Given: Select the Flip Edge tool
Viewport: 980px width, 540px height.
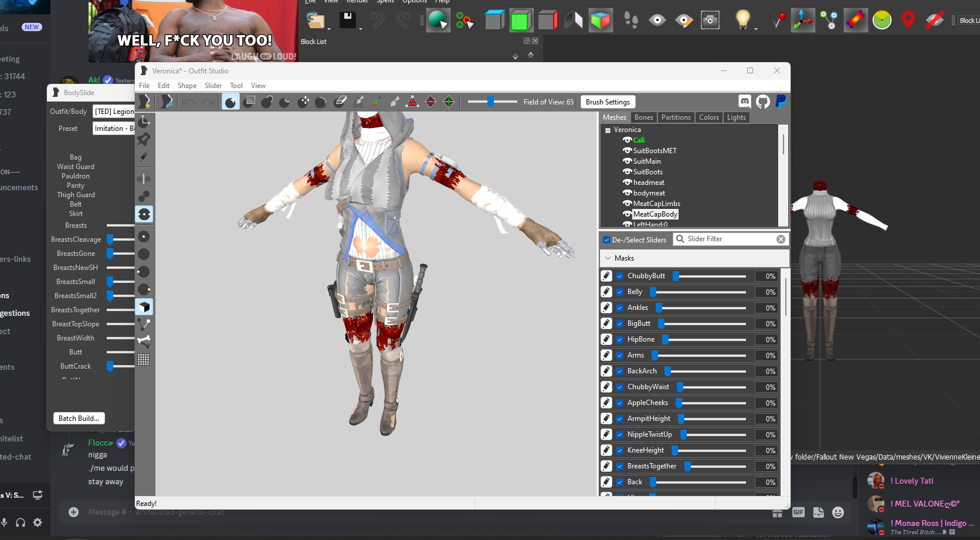Looking at the screenshot, I should coord(430,102).
